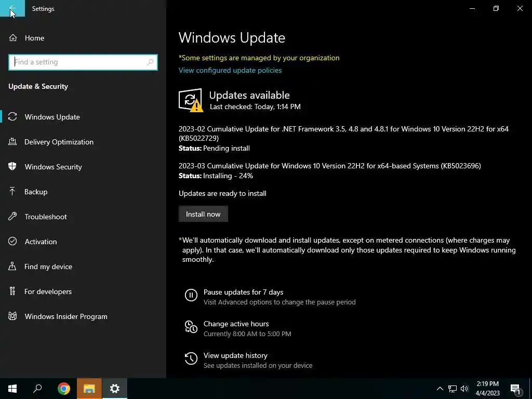Click the pause circle icon for pausing updates

coord(191,295)
